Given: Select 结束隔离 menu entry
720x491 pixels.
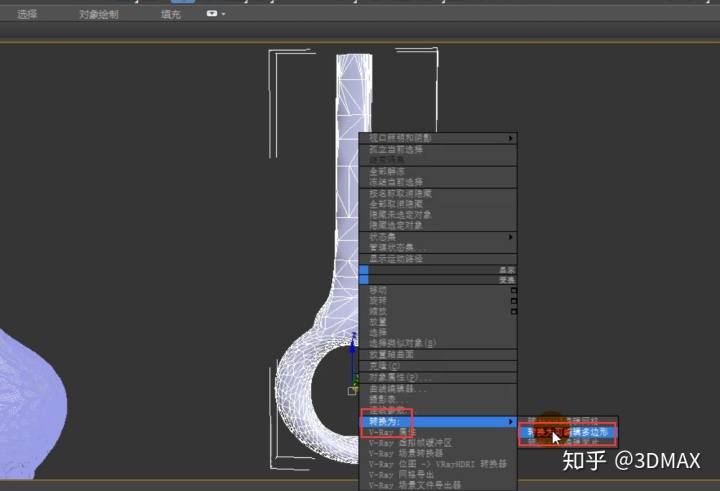Looking at the screenshot, I should pos(438,160).
